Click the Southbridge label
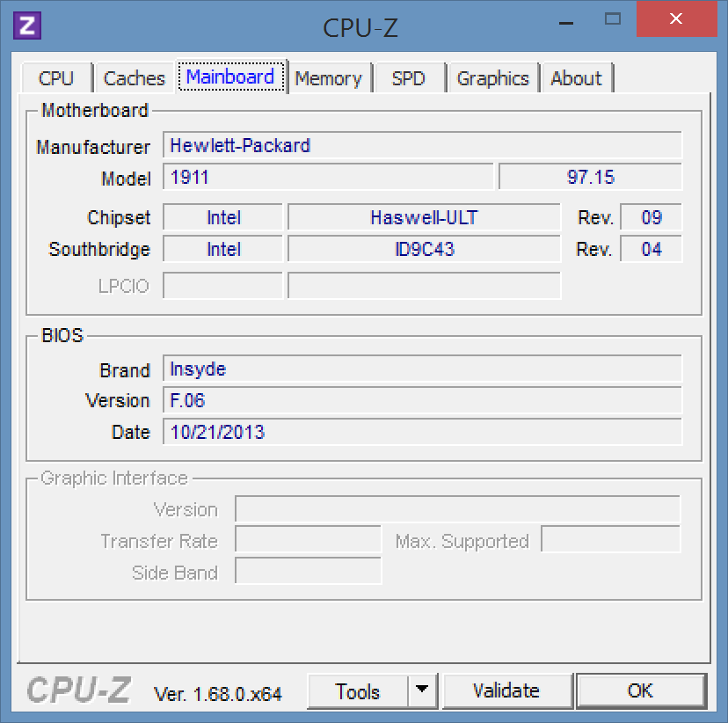 (99, 250)
